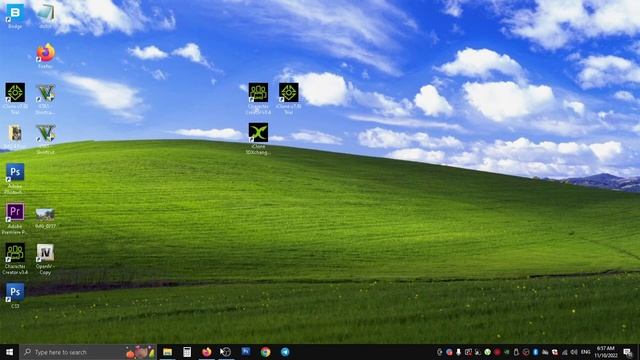Select the iClone v7 Trial shortcut at the left edge
The height and width of the screenshot is (360, 640).
15,98
